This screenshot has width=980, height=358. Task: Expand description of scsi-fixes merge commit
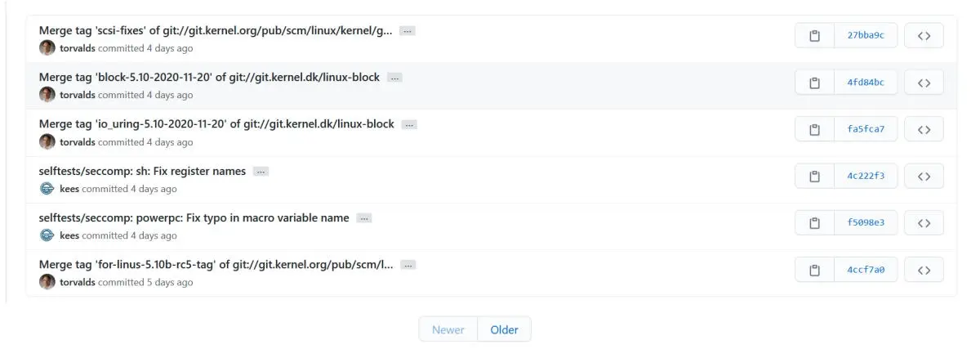coord(408,31)
